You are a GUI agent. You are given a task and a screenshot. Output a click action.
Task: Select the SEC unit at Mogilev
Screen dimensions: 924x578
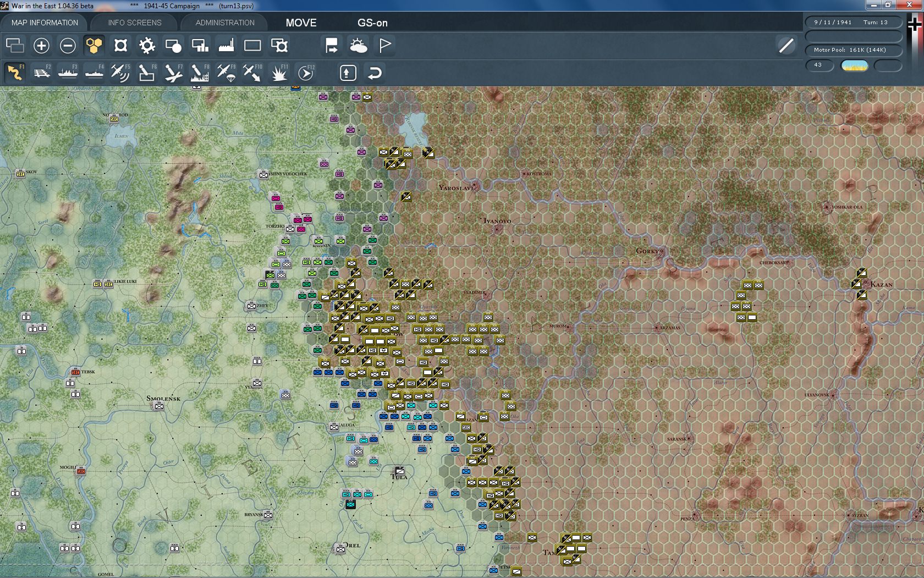81,472
